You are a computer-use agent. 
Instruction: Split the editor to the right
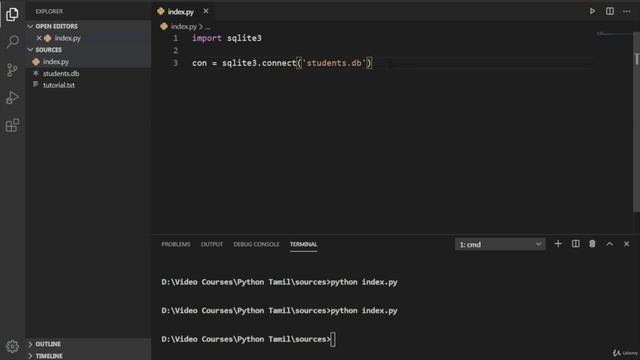pos(609,11)
